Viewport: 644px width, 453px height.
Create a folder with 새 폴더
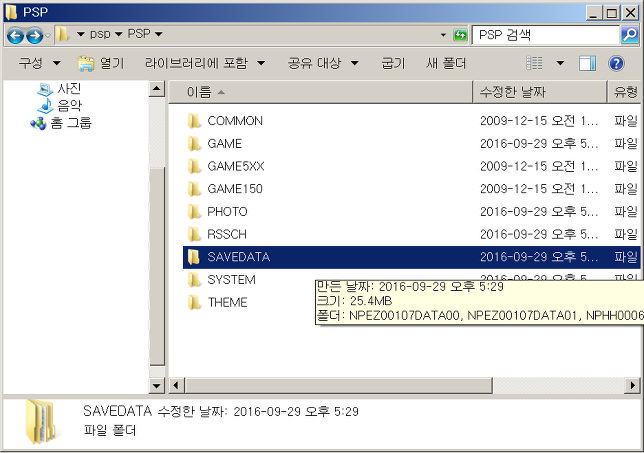(x=446, y=63)
